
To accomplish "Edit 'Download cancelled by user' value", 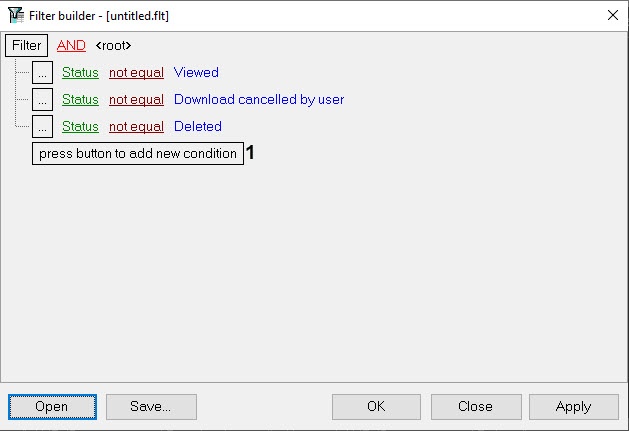I will click(259, 100).
